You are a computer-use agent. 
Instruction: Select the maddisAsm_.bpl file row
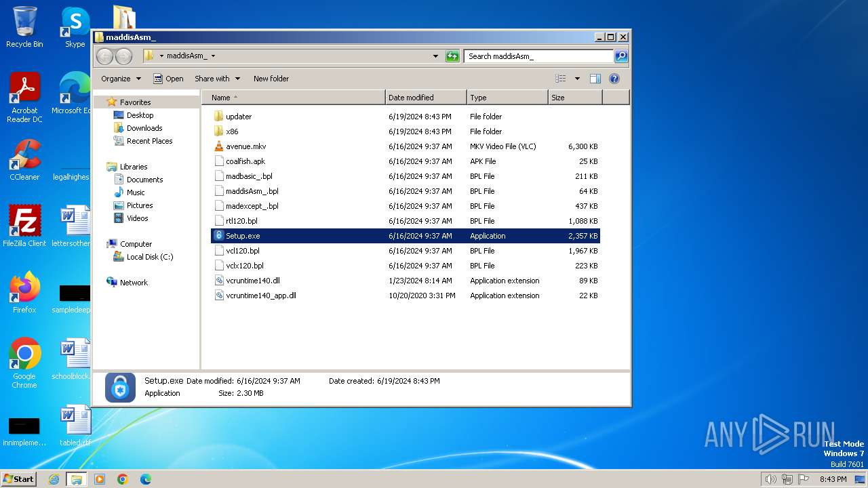point(406,191)
